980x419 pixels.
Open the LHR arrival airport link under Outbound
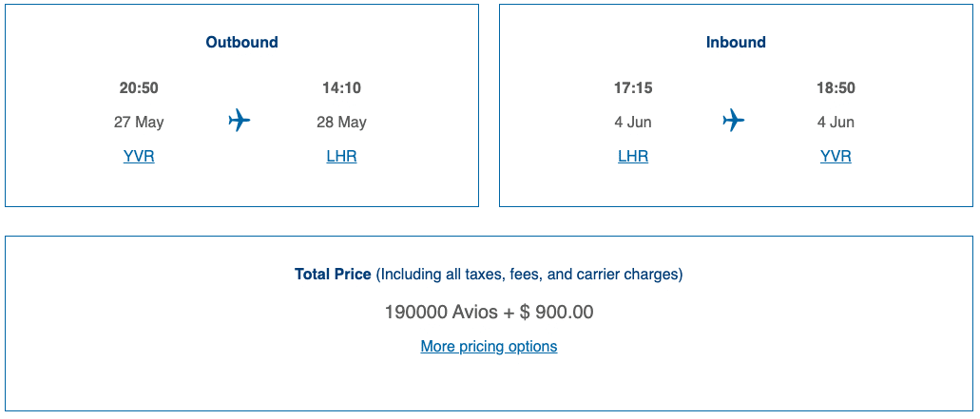[x=341, y=156]
